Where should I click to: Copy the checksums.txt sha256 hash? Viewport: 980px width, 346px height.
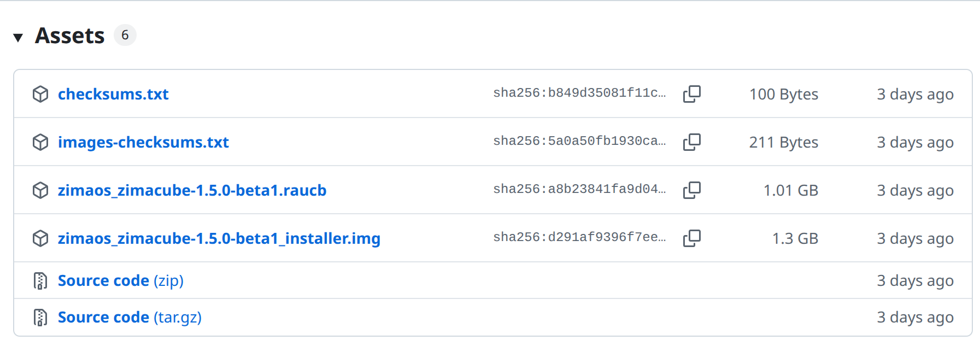pos(692,94)
